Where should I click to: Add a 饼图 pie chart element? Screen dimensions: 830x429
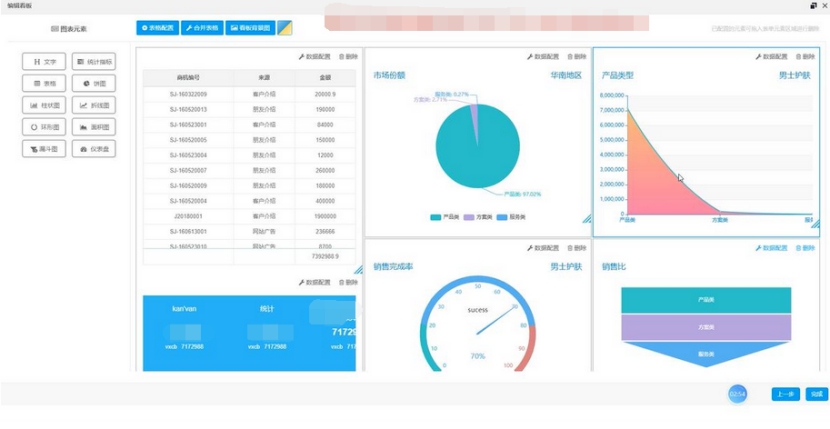click(94, 83)
